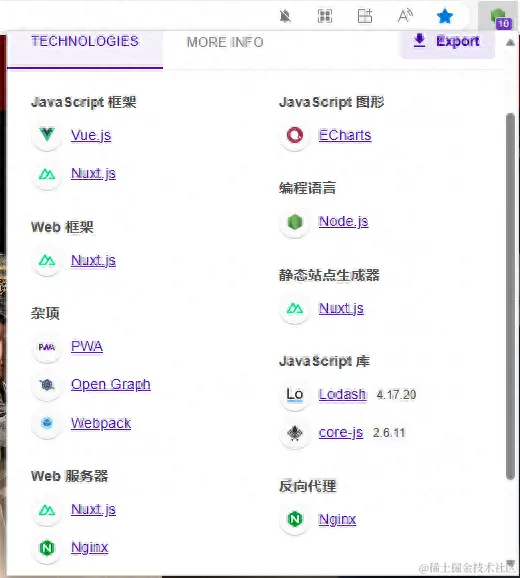Click the scrollbar down arrow
Viewport: 520px width, 578px height.
click(x=510, y=563)
